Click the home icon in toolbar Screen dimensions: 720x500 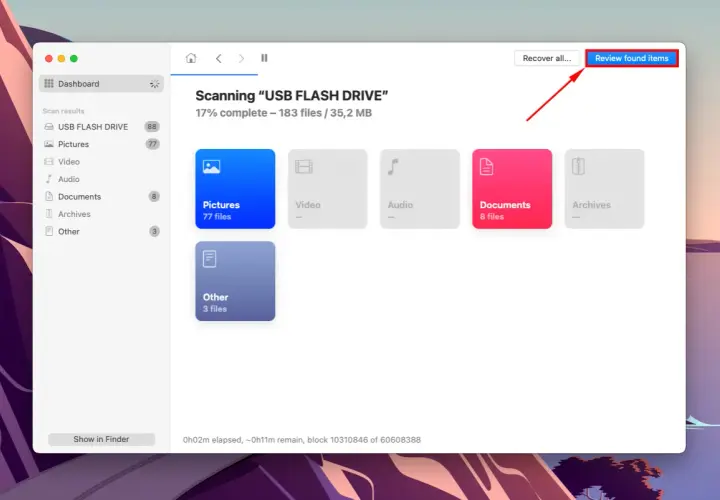[191, 58]
